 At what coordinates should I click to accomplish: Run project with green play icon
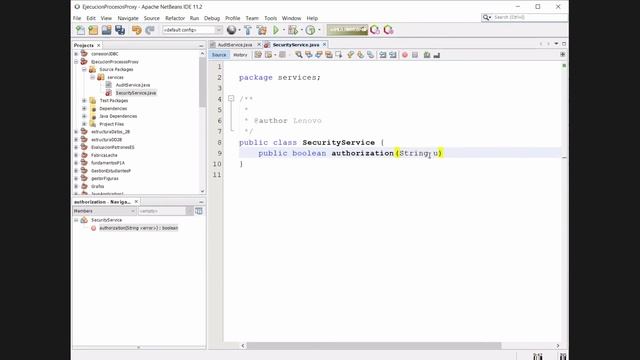click(x=276, y=30)
